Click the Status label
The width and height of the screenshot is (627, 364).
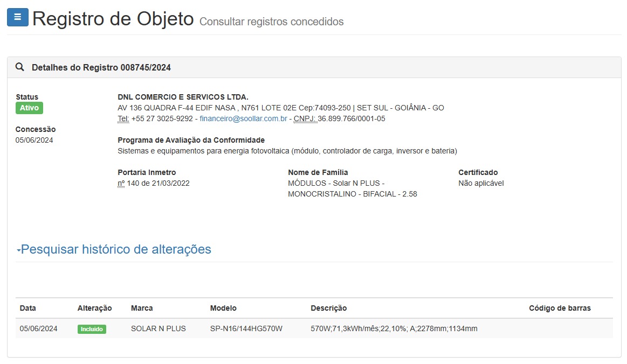pyautogui.click(x=27, y=97)
